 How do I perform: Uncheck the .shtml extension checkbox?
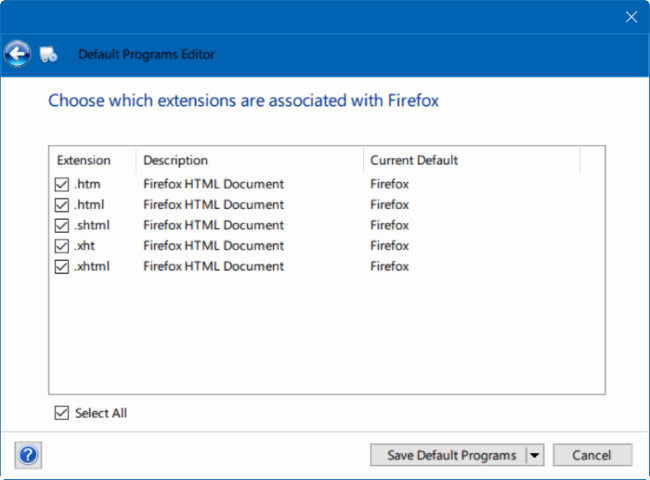click(63, 225)
